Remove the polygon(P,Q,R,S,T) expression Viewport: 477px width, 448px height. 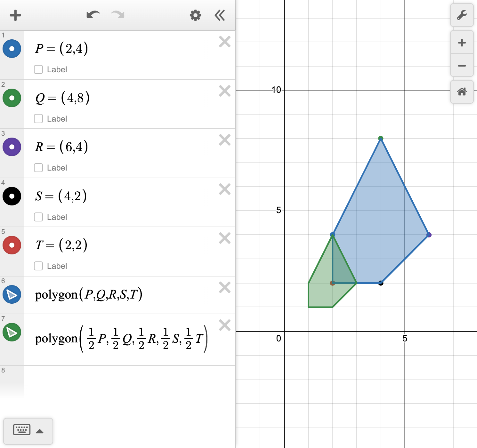225,287
